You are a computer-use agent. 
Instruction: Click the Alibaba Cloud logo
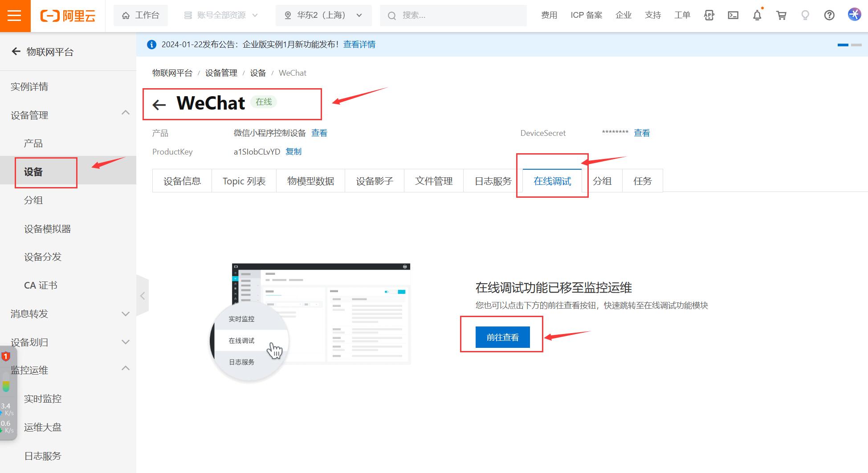click(x=68, y=16)
